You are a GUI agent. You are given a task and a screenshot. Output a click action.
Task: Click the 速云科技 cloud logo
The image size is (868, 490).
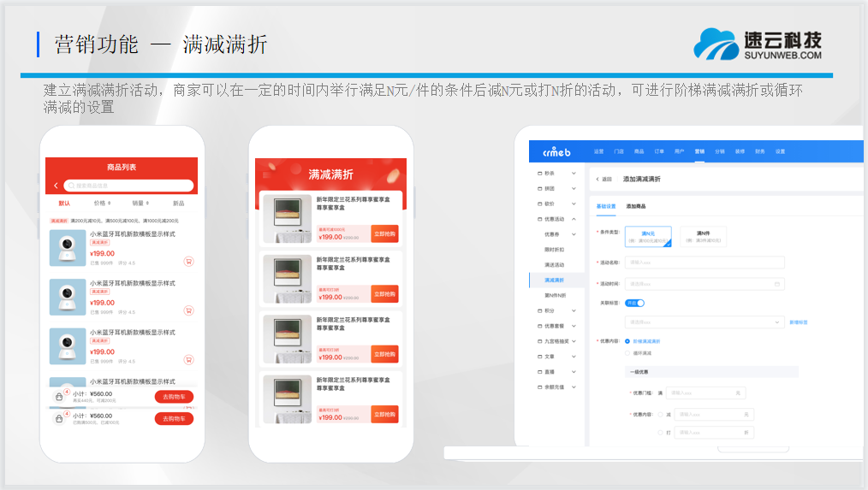click(x=716, y=44)
